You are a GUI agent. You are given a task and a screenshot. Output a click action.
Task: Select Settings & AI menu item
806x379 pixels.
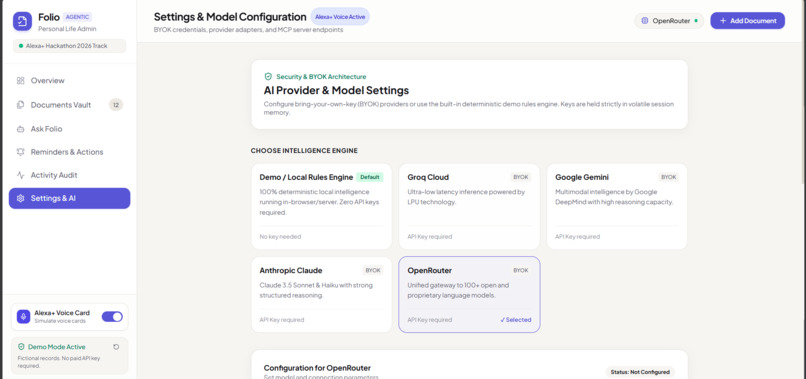pyautogui.click(x=69, y=198)
